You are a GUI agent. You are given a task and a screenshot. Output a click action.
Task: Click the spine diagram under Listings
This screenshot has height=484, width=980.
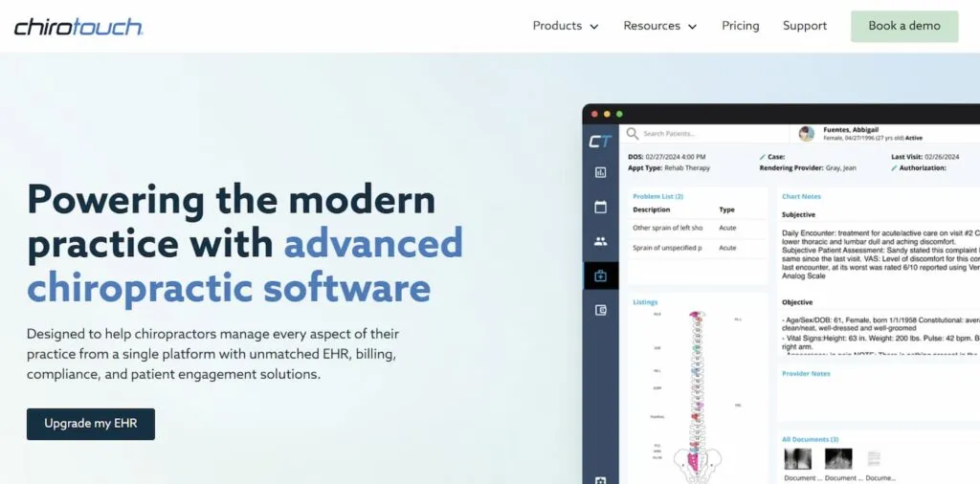pos(697,397)
